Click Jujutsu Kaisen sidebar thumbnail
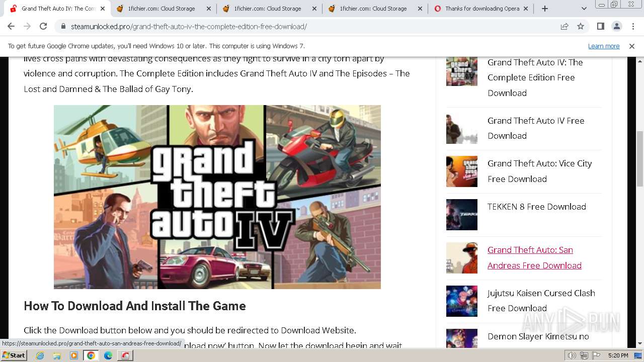644x362 pixels. coord(462,301)
